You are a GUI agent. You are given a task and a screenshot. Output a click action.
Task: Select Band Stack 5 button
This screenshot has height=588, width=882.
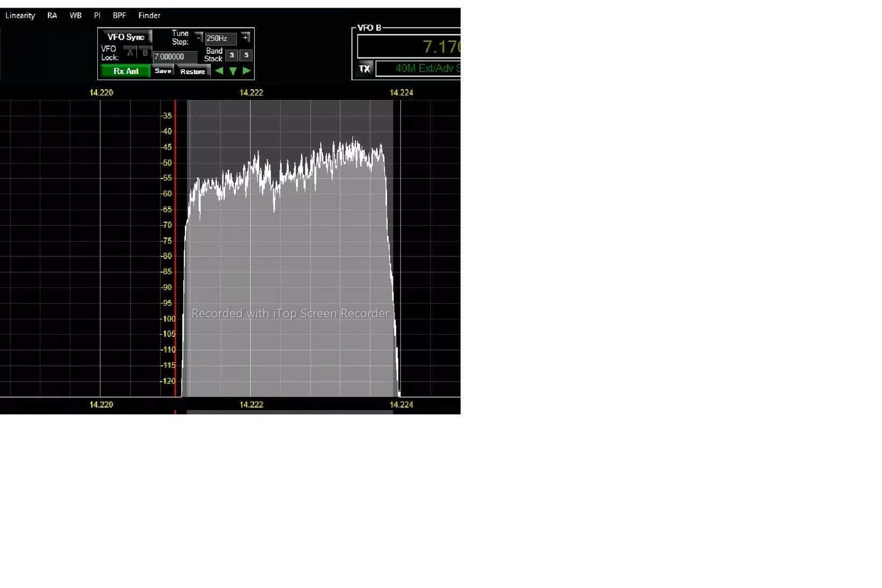point(246,55)
